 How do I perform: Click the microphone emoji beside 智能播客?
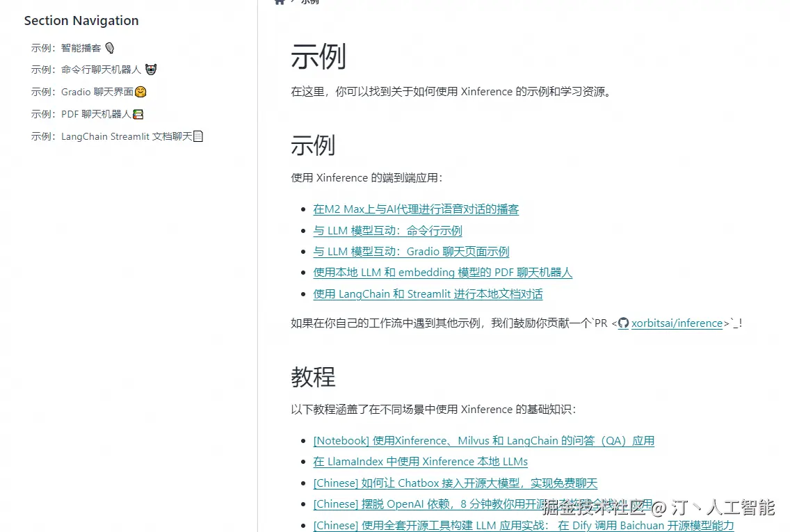pyautogui.click(x=110, y=48)
